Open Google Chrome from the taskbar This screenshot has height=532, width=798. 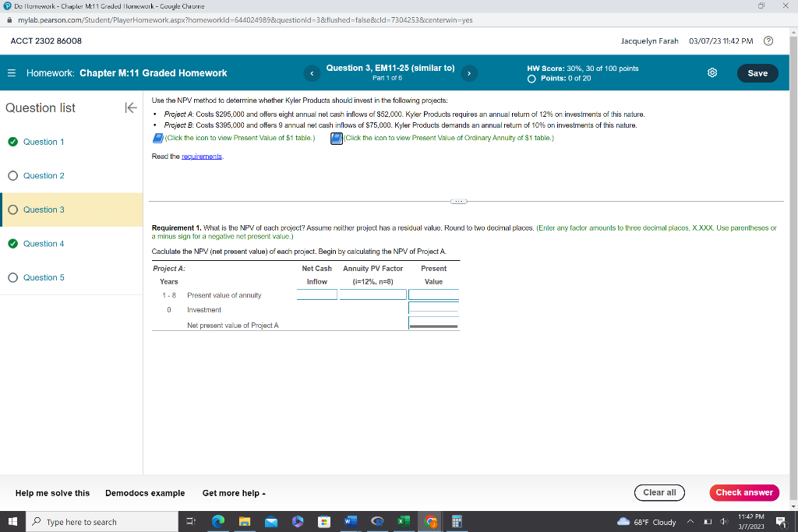click(x=430, y=522)
